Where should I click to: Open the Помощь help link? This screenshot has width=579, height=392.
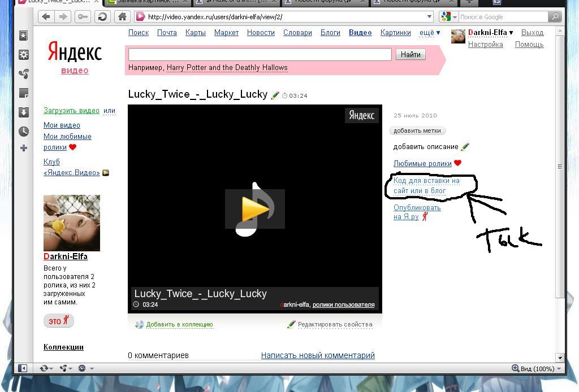(x=529, y=44)
